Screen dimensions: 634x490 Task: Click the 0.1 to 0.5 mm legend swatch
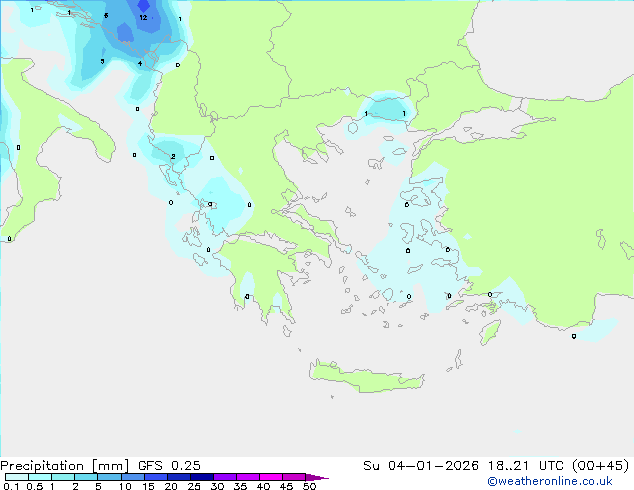click(17, 477)
